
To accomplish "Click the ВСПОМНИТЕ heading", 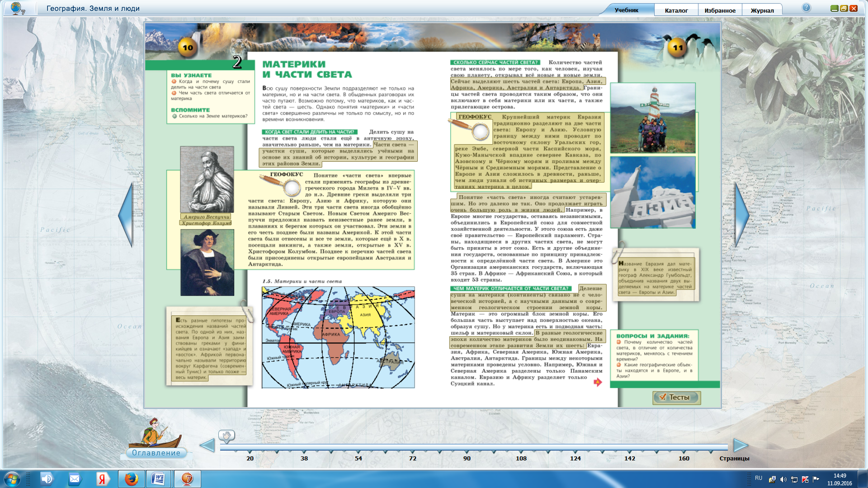I will point(190,110).
